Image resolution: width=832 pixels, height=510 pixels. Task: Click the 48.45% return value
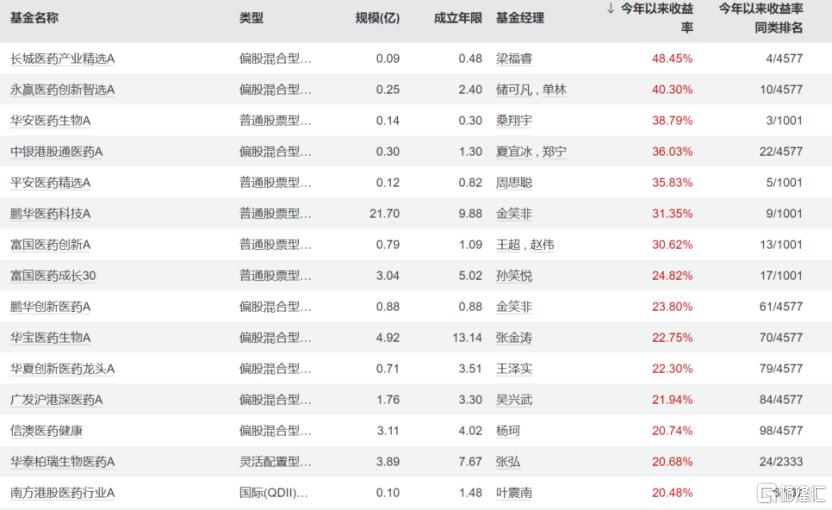coord(672,58)
